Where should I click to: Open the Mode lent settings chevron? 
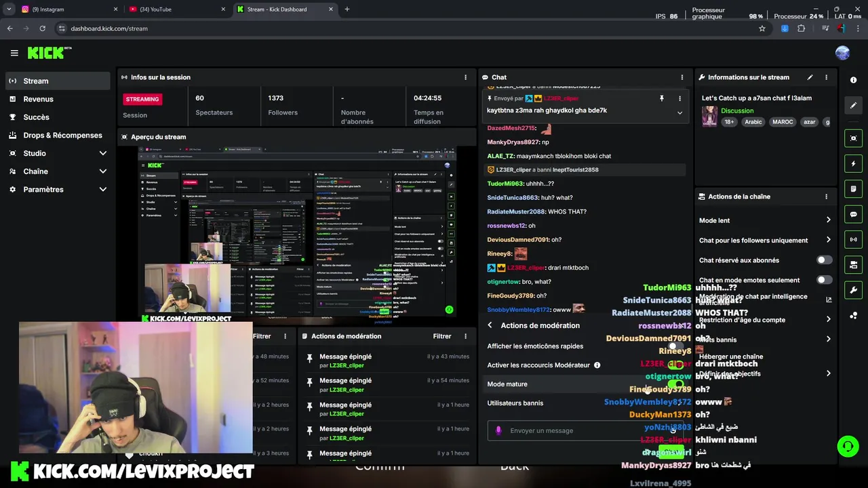[828, 220]
